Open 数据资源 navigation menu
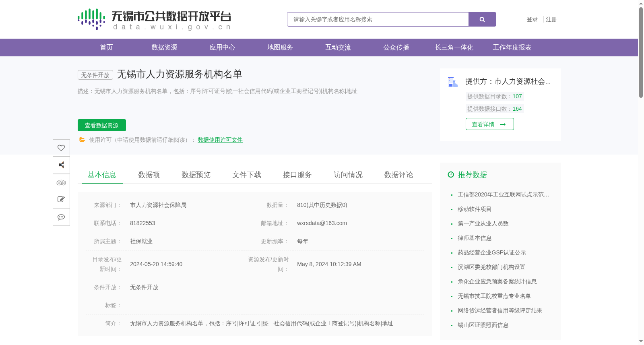This screenshot has height=345, width=644. 164,48
